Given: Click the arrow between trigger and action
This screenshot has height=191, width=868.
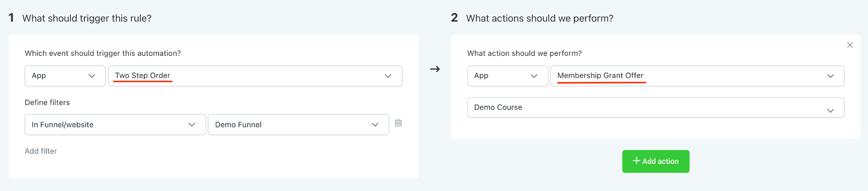Looking at the screenshot, I should tap(435, 69).
